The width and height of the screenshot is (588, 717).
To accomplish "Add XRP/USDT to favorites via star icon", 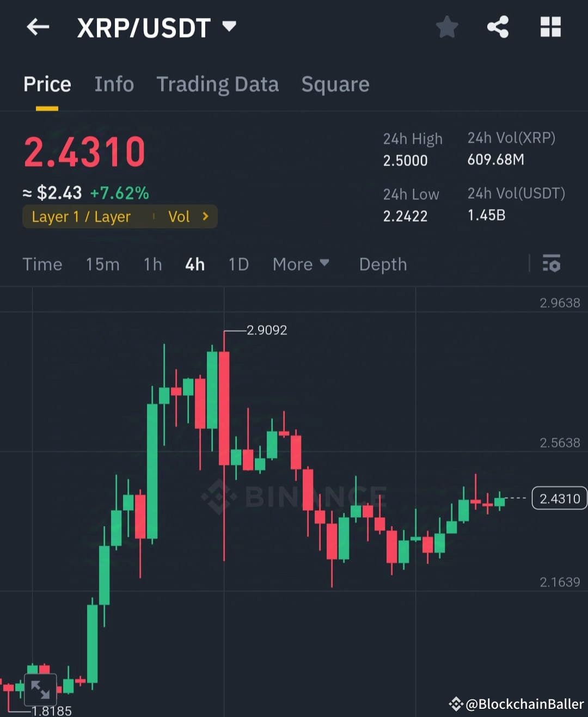I will (446, 27).
